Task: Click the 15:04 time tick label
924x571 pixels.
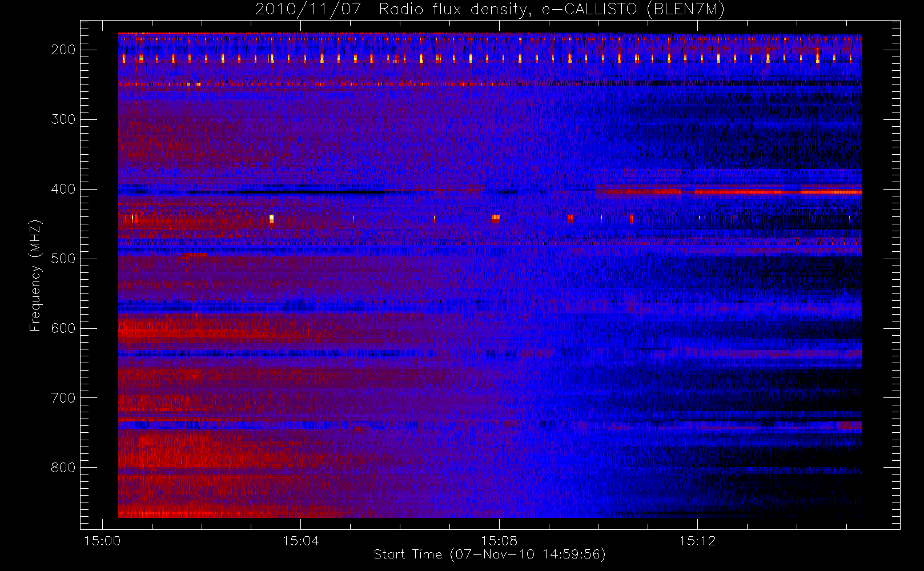Action: (x=301, y=541)
